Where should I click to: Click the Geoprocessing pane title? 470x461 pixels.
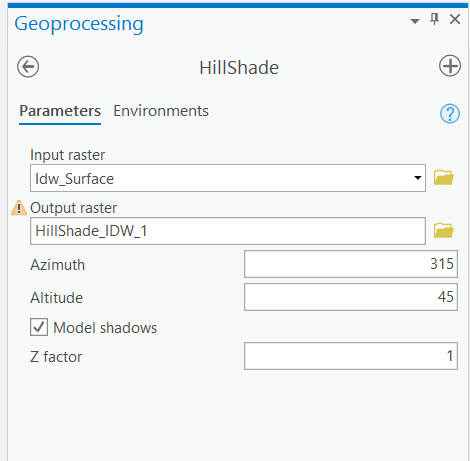point(79,24)
